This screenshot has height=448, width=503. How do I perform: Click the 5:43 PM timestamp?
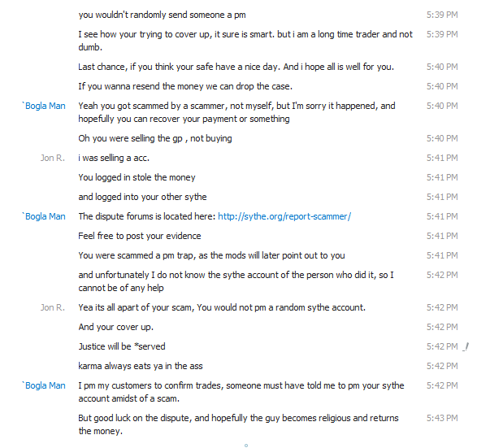(442, 418)
